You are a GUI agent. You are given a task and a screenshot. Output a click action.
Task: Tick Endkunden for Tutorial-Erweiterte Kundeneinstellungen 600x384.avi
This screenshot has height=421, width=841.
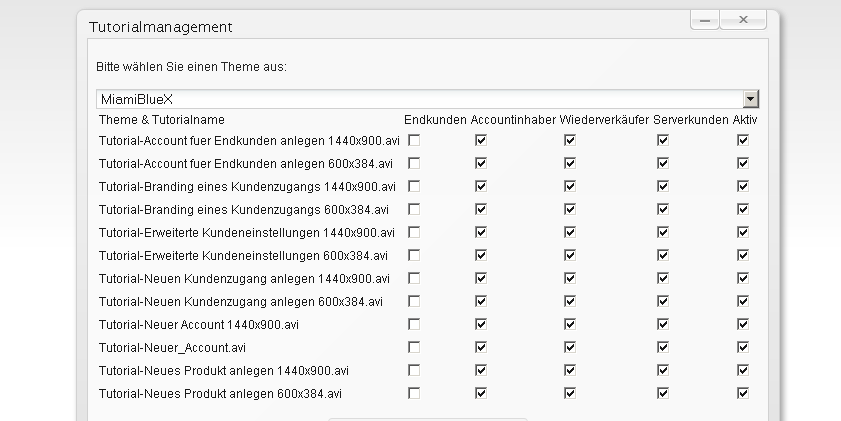tap(414, 255)
